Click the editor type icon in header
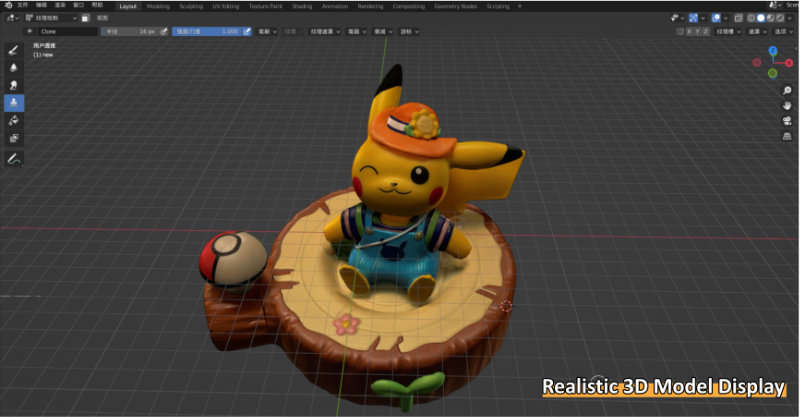This screenshot has width=800, height=417. [11, 18]
